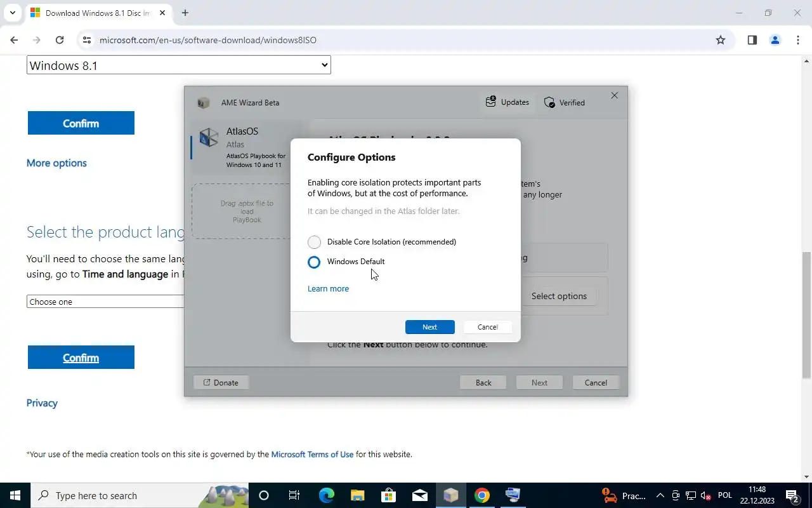Launch Microsoft Edge from taskbar
The height and width of the screenshot is (508, 812).
coord(326,495)
